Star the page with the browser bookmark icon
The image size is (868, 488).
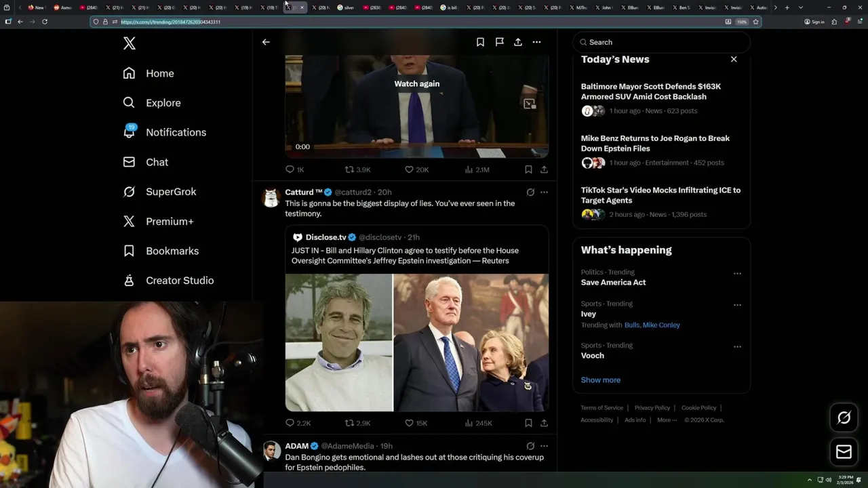[x=755, y=22]
